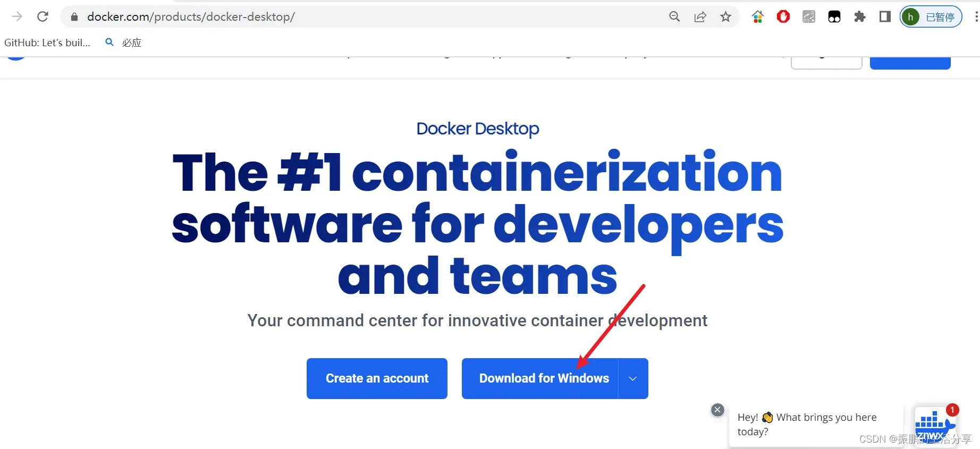980x449 pixels.
Task: Open the GitHub: Let's build bookmark
Action: (x=47, y=43)
